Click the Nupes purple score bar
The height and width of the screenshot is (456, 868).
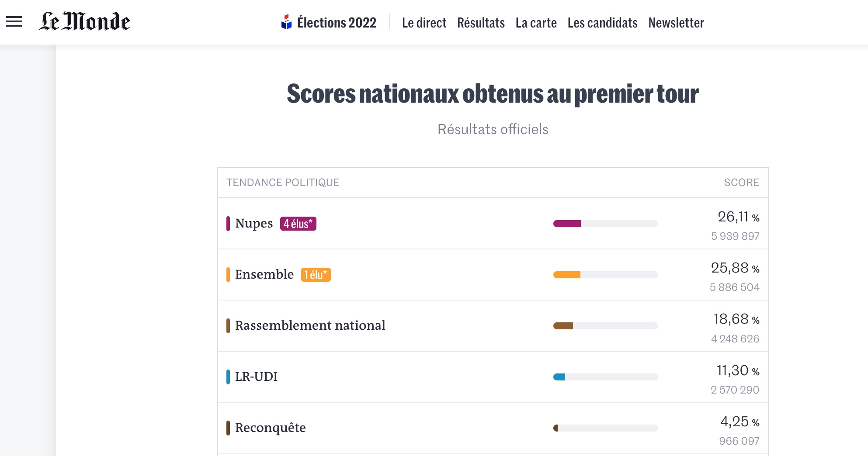(x=567, y=224)
